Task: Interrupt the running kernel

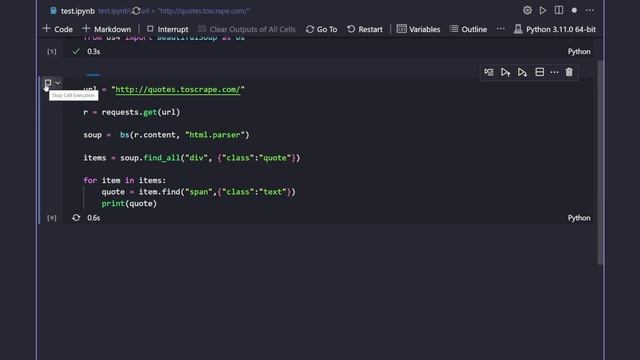Action: [x=167, y=29]
